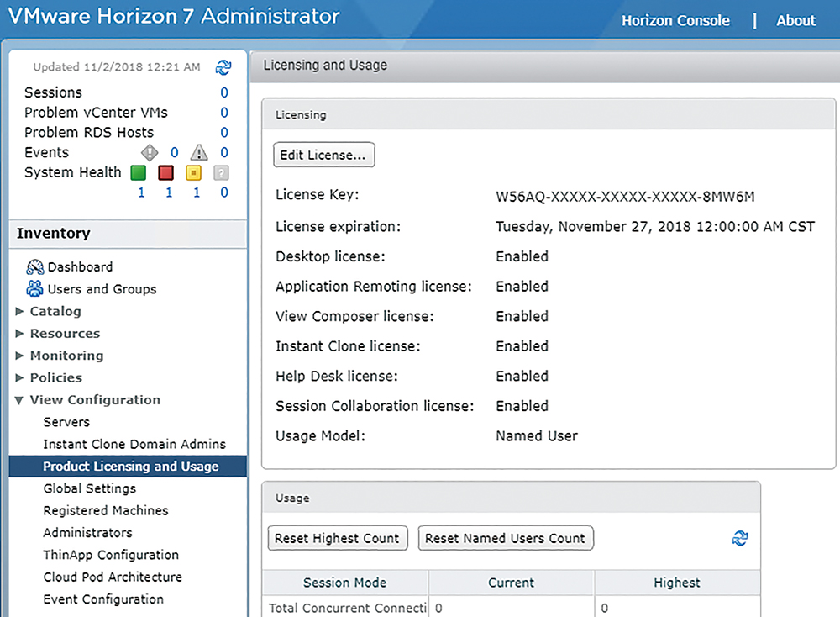Screen dimensions: 840x617
Task: Open the About link
Action: coord(796,21)
